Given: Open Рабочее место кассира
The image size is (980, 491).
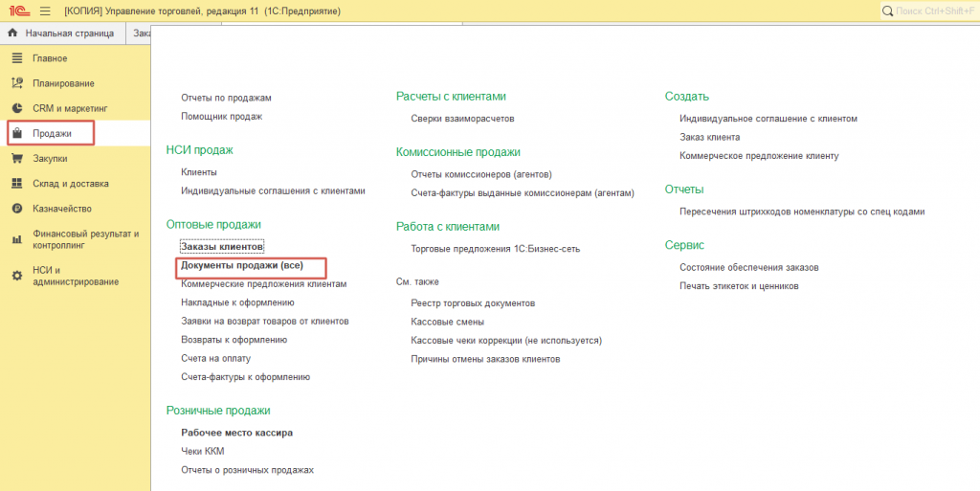Looking at the screenshot, I should pos(237,433).
